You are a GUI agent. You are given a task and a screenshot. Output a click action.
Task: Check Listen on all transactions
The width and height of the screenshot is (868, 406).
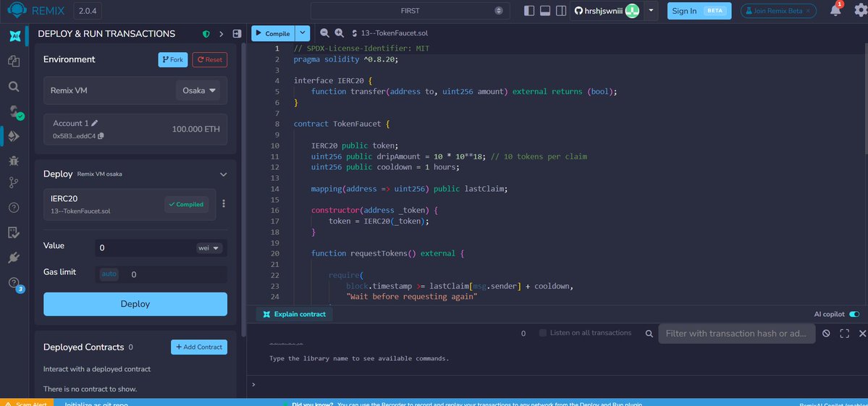[542, 333]
